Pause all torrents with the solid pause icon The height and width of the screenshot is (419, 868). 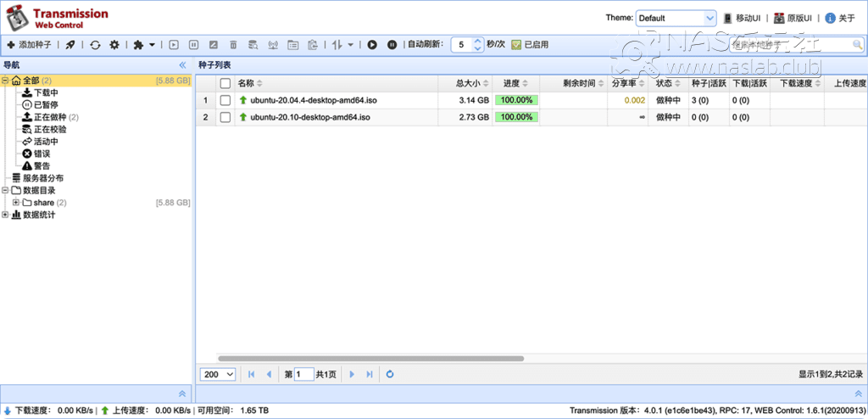392,44
